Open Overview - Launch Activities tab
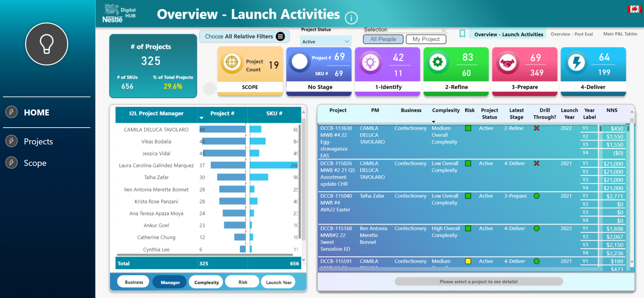Screen dimensions: 644x298 coord(508,34)
